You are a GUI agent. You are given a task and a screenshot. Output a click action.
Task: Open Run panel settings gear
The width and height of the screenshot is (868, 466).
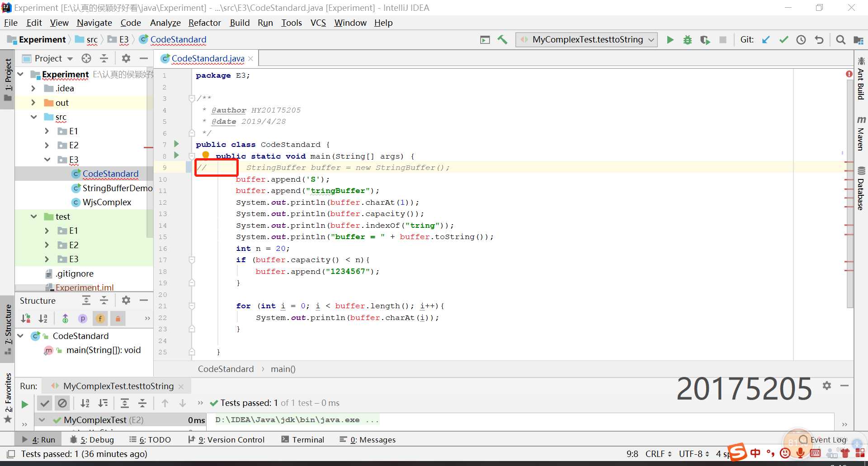(x=827, y=386)
